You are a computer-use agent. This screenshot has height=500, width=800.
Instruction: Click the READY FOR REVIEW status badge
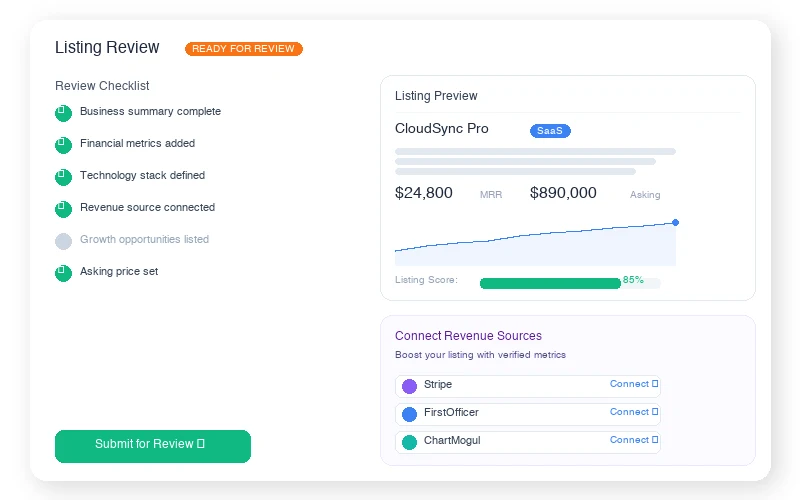[243, 49]
